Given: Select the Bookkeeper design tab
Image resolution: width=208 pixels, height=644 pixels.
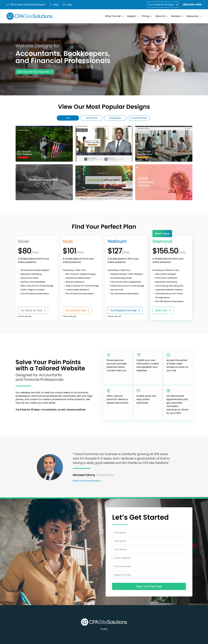Looking at the screenshot, I should [x=115, y=118].
